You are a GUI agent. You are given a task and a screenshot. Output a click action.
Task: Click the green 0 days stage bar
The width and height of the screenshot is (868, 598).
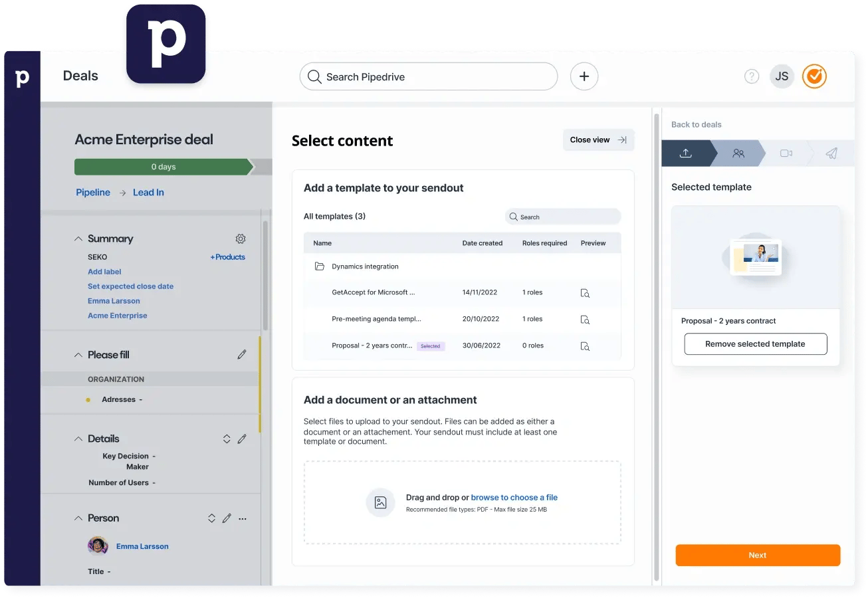(164, 167)
